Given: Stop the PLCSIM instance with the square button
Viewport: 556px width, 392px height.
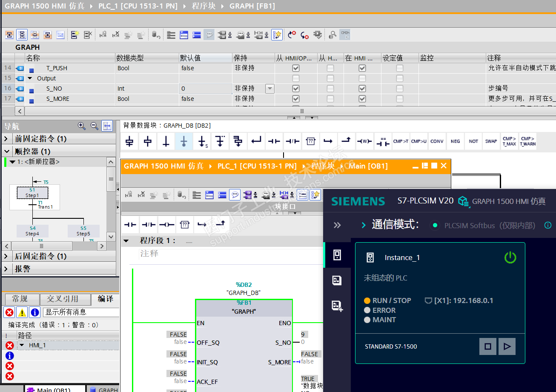Looking at the screenshot, I should pyautogui.click(x=488, y=346).
